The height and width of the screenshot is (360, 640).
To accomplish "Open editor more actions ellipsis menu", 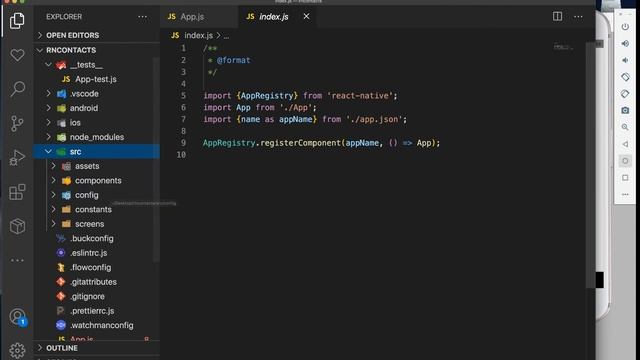I will pyautogui.click(x=578, y=17).
